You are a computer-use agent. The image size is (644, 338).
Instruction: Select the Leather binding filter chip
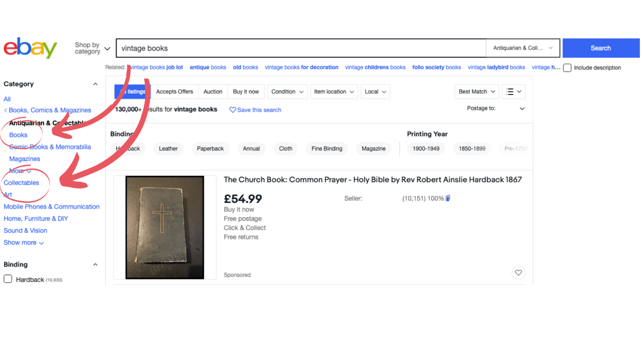click(168, 148)
